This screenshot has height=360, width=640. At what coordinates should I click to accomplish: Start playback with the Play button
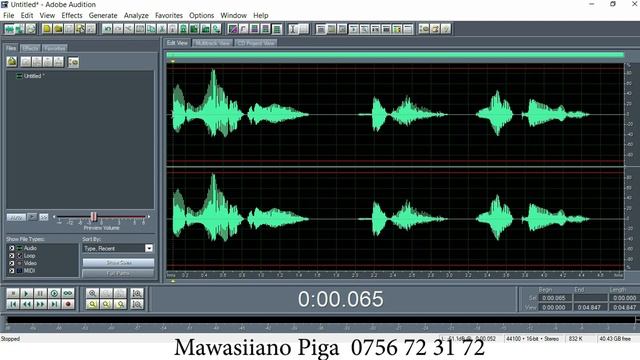27,293
